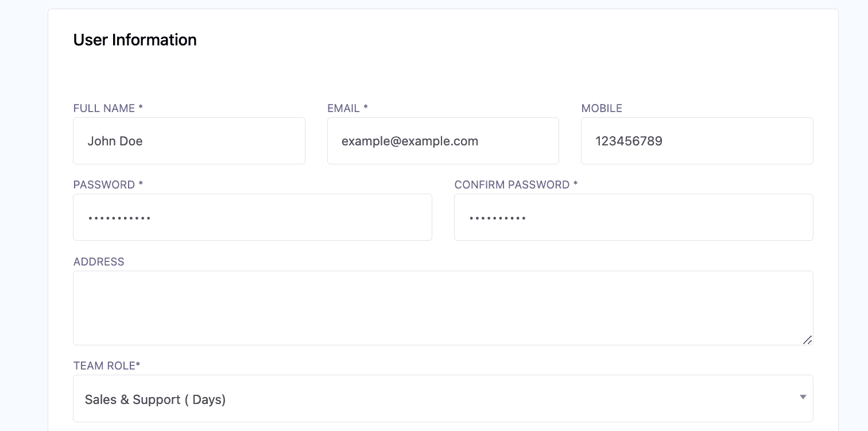Open the Team Role dropdown arrow

click(x=803, y=398)
